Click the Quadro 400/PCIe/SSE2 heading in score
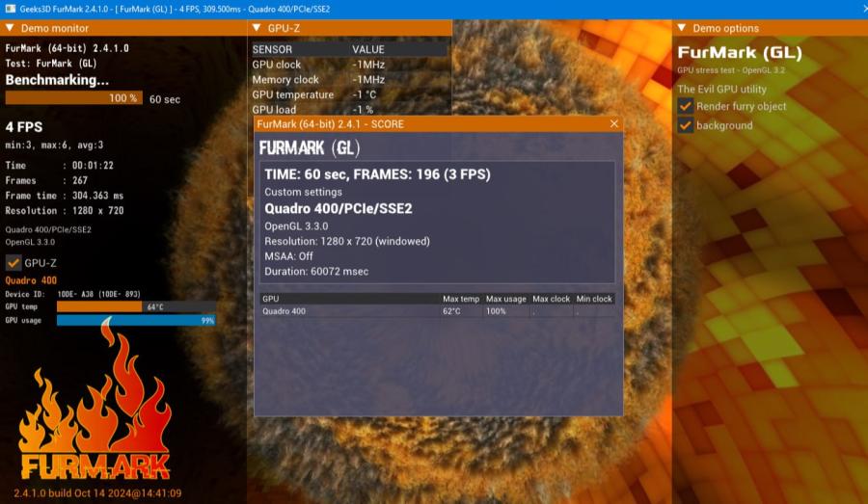Screen dimensions: 868x504 pyautogui.click(x=339, y=208)
